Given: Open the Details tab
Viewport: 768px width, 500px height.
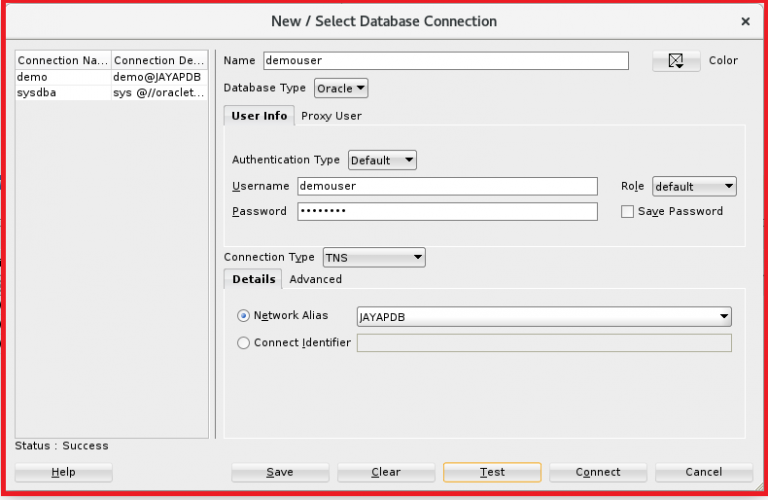Looking at the screenshot, I should point(253,279).
